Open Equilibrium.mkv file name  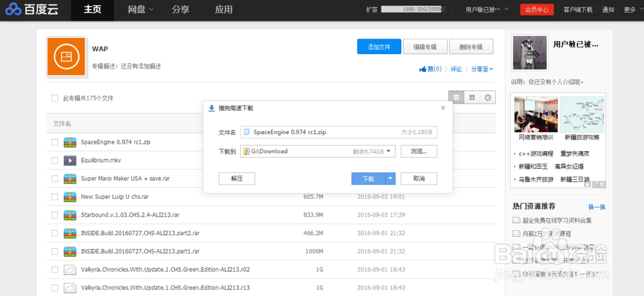[x=101, y=160]
